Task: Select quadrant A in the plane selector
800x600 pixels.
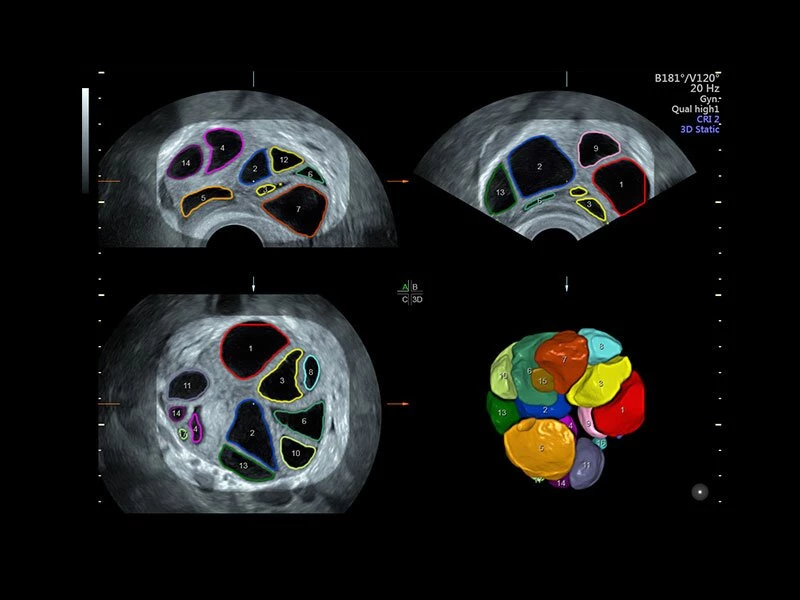Action: (404, 286)
